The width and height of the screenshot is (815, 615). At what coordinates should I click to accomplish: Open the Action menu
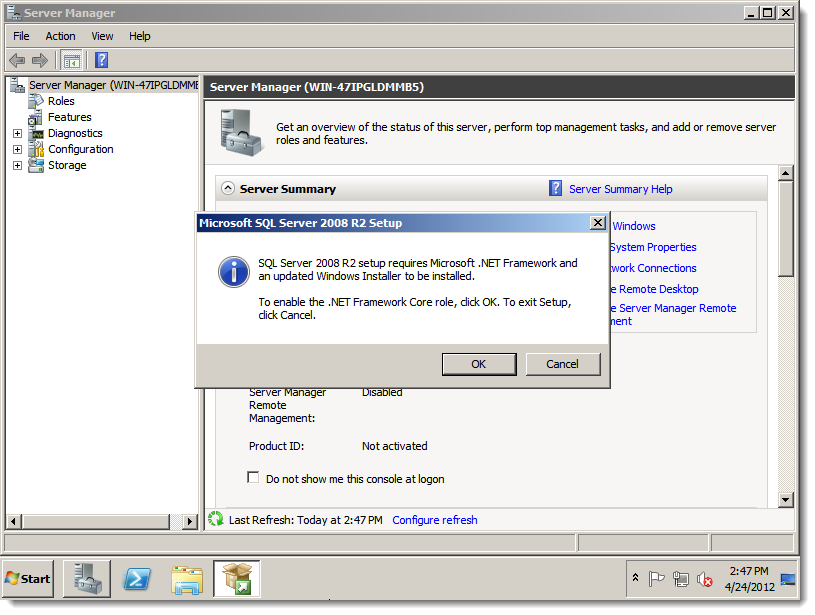(60, 36)
